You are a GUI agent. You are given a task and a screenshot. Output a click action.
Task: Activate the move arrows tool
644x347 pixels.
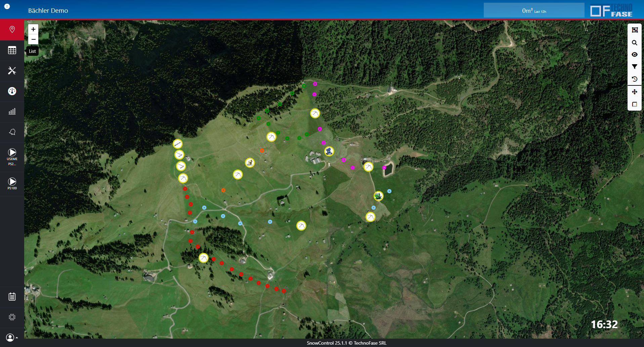coord(634,92)
